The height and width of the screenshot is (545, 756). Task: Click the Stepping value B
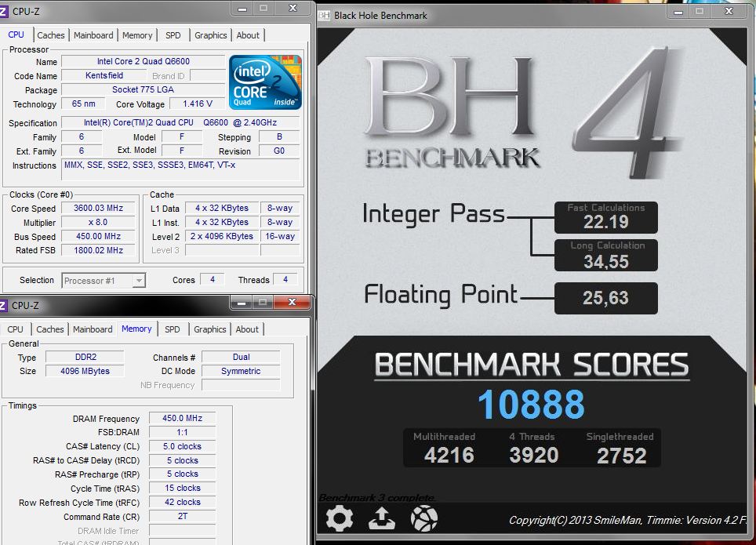279,137
